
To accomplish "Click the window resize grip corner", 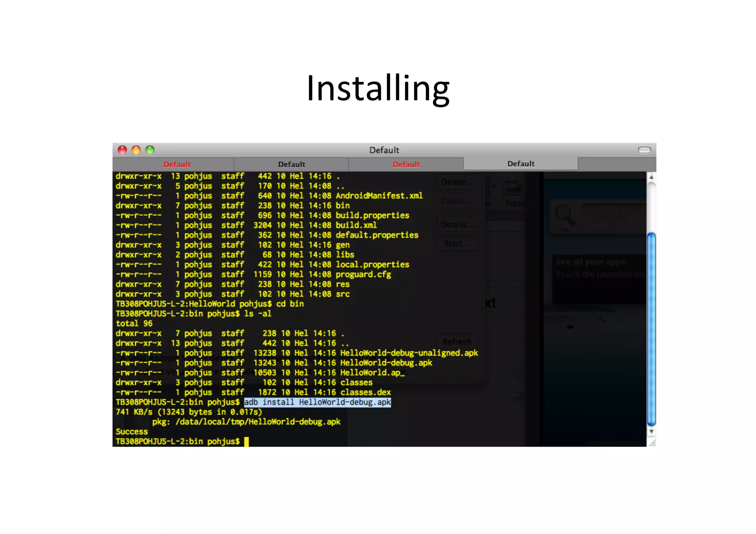I will [x=652, y=442].
